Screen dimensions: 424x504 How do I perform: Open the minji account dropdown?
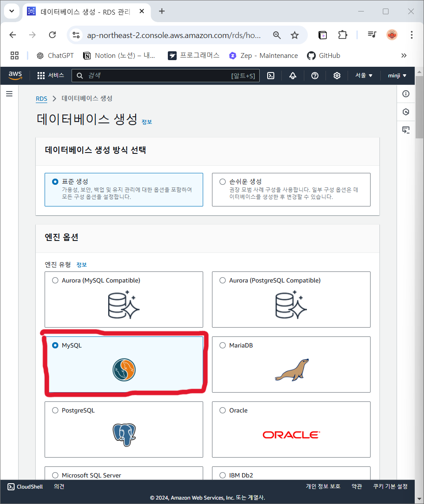click(397, 76)
